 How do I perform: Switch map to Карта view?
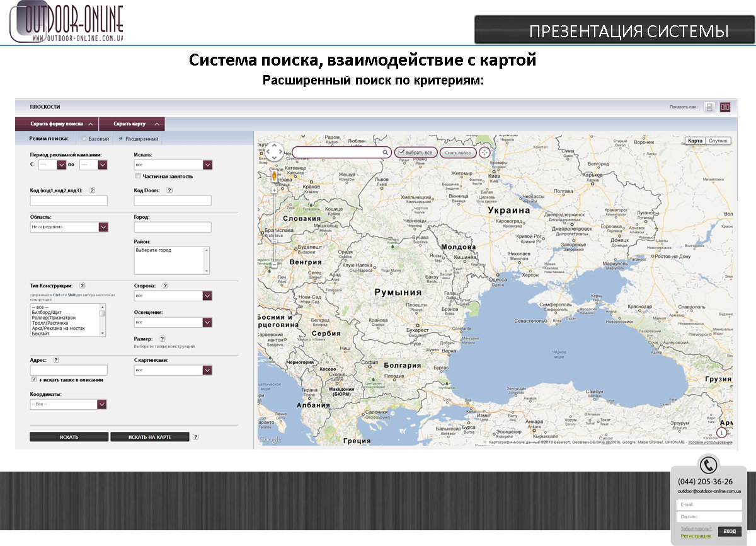coord(695,141)
